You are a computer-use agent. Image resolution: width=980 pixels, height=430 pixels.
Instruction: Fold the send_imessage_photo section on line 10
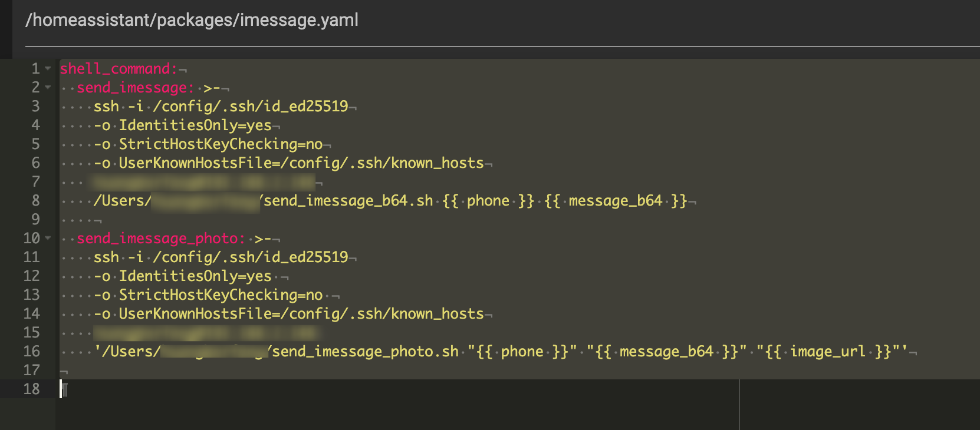pyautogui.click(x=48, y=239)
